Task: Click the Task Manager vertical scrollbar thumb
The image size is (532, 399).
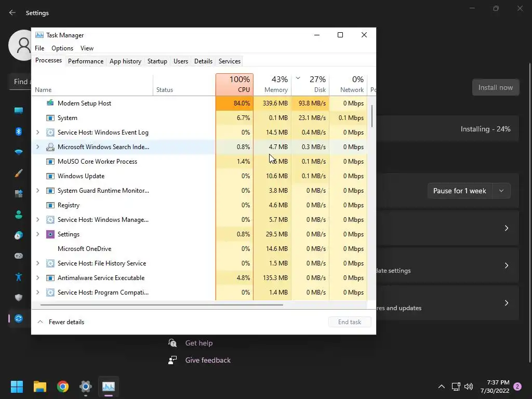Action: pos(372,116)
